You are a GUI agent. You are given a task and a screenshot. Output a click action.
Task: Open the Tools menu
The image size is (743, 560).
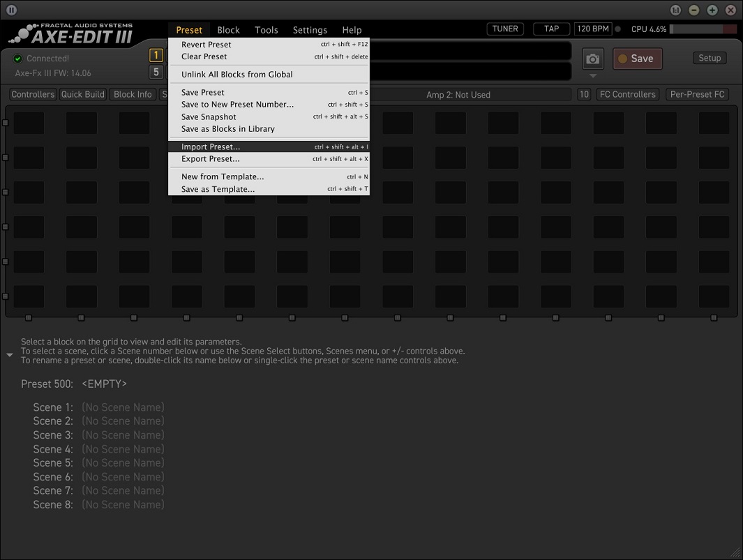(266, 30)
